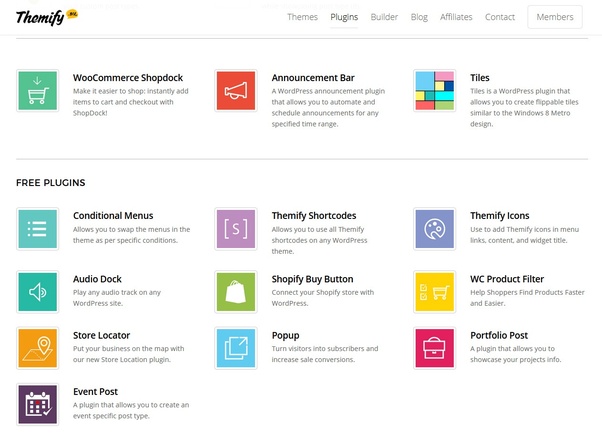Open the Tiles colorful grid icon

[435, 91]
